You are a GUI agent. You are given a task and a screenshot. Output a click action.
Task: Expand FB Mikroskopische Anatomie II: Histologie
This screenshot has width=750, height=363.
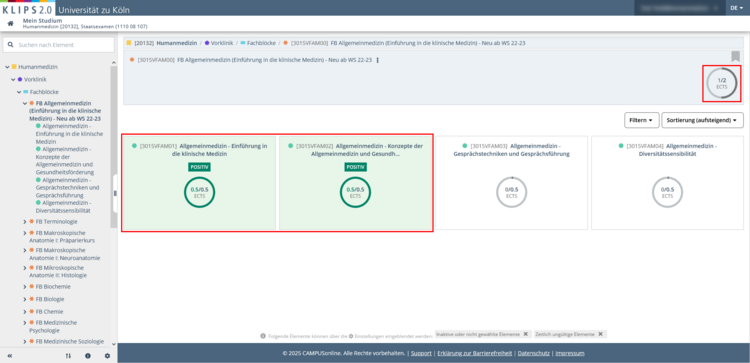[x=25, y=268]
